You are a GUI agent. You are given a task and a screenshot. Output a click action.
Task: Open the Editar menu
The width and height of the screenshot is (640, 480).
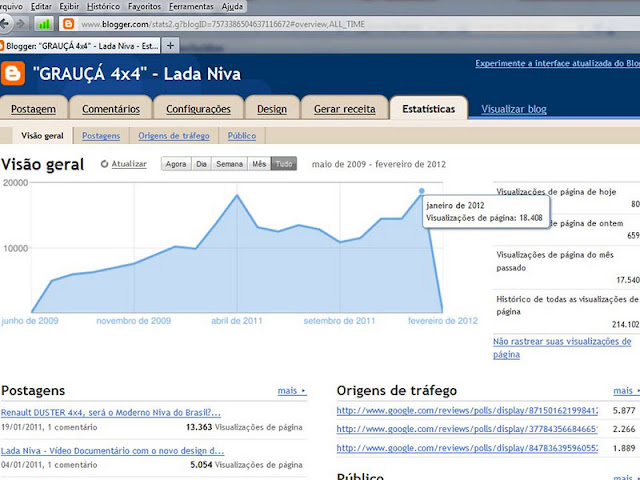(x=41, y=7)
